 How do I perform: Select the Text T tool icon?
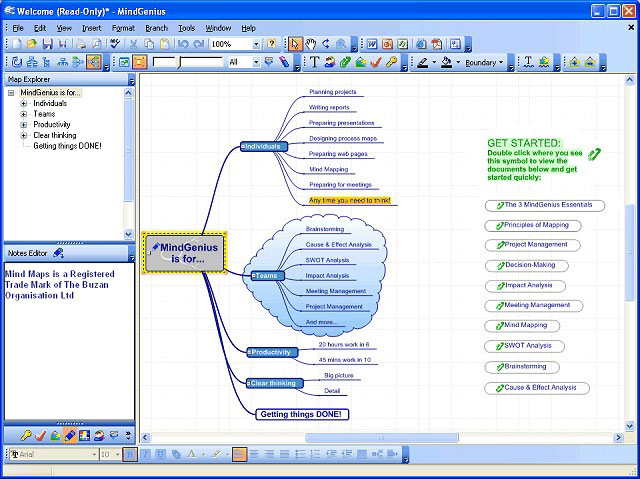pyautogui.click(x=314, y=62)
